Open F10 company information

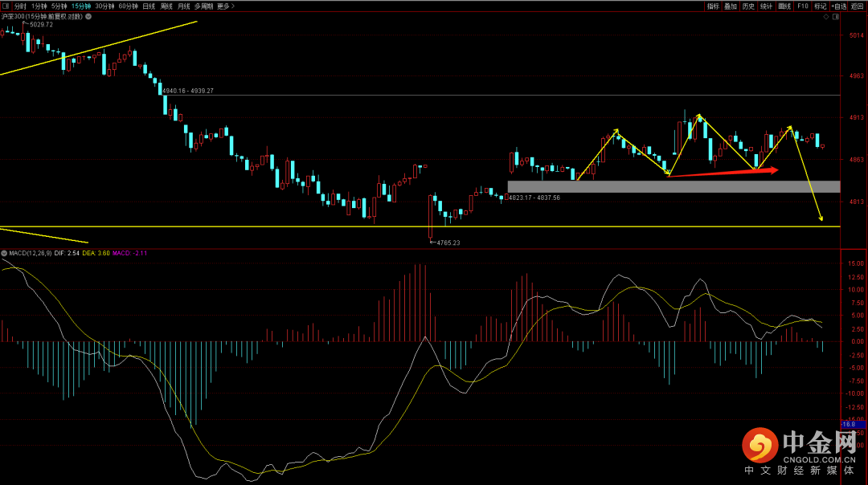803,6
